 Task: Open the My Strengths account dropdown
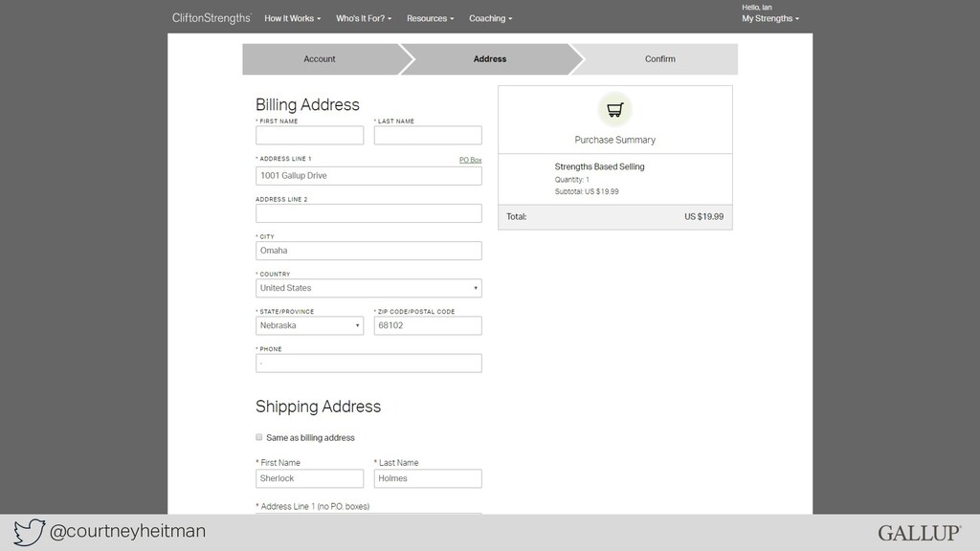[x=770, y=19]
